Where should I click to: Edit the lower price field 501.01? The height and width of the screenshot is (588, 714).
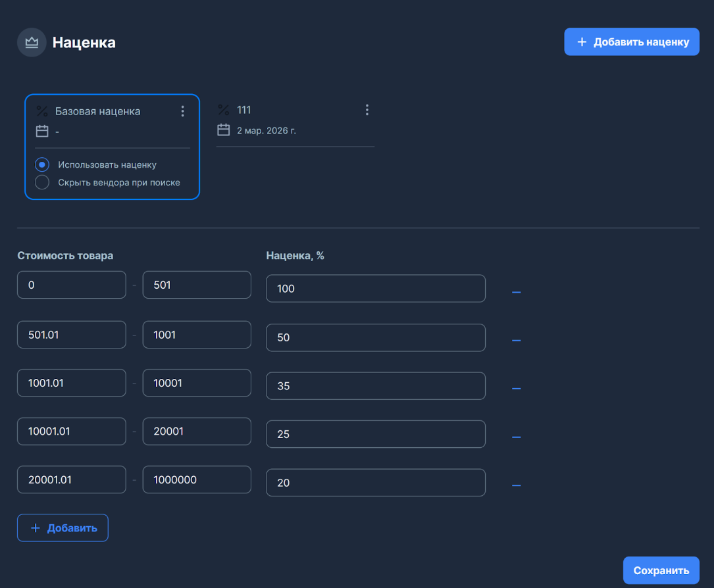(x=71, y=335)
